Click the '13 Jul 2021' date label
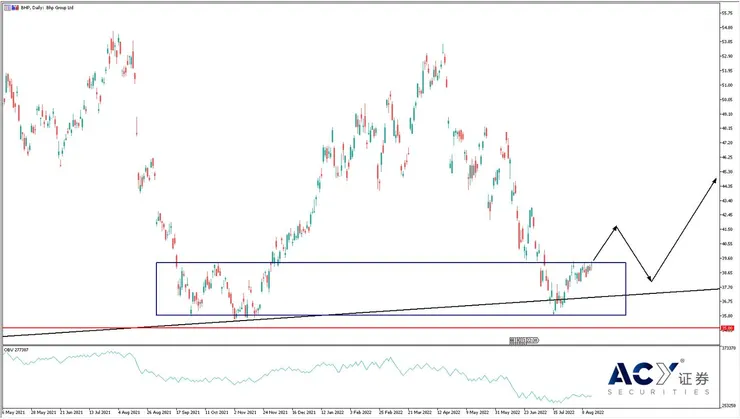 [100, 412]
